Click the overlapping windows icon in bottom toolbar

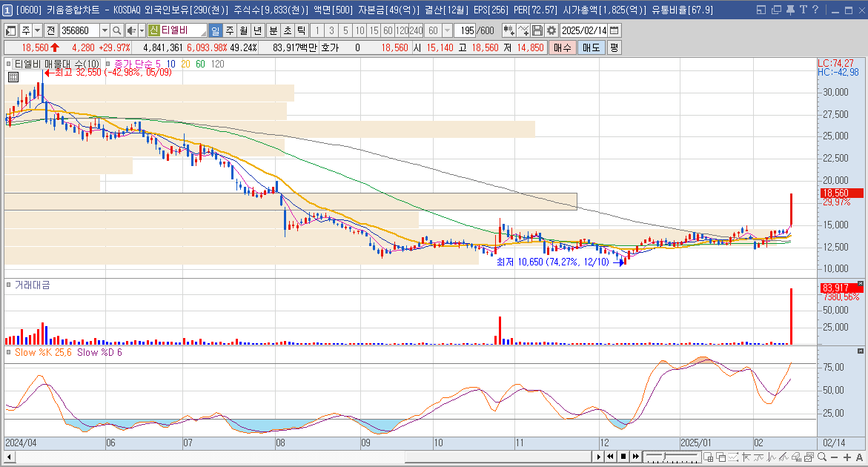click(720, 457)
